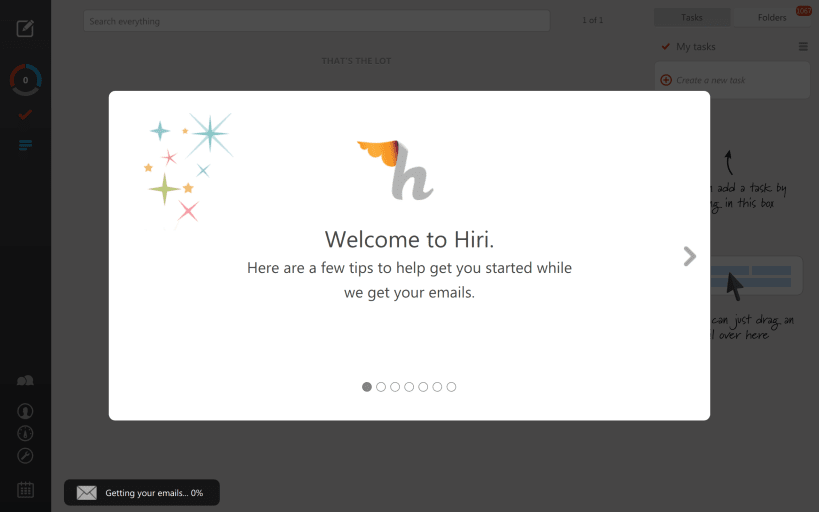
Task: Open the calendar icon in sidebar
Action: point(25,490)
